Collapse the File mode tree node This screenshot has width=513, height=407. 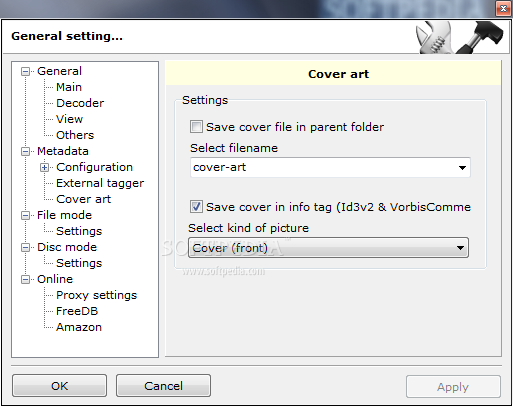click(x=25, y=215)
